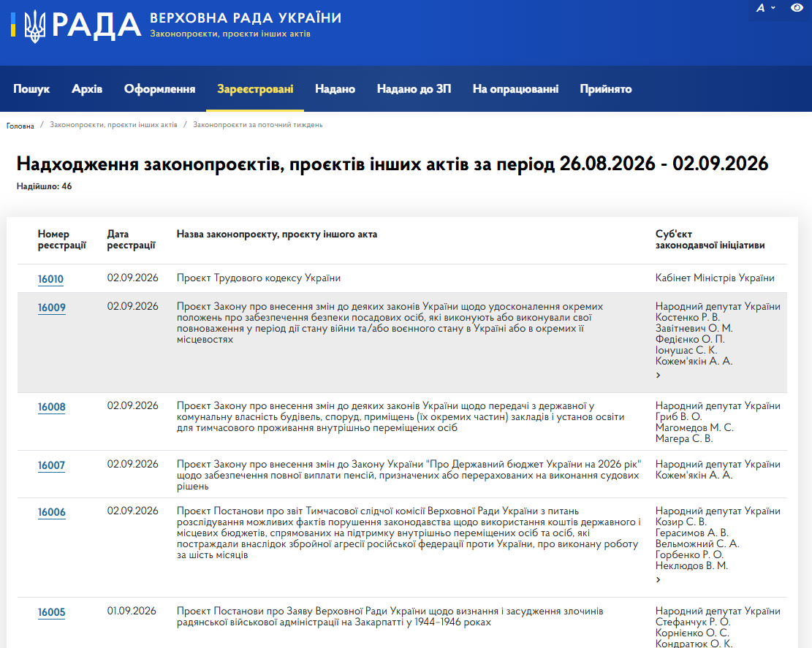Click Суб'єкт законодавчої ініціативи column header
The image size is (812, 648).
(710, 240)
